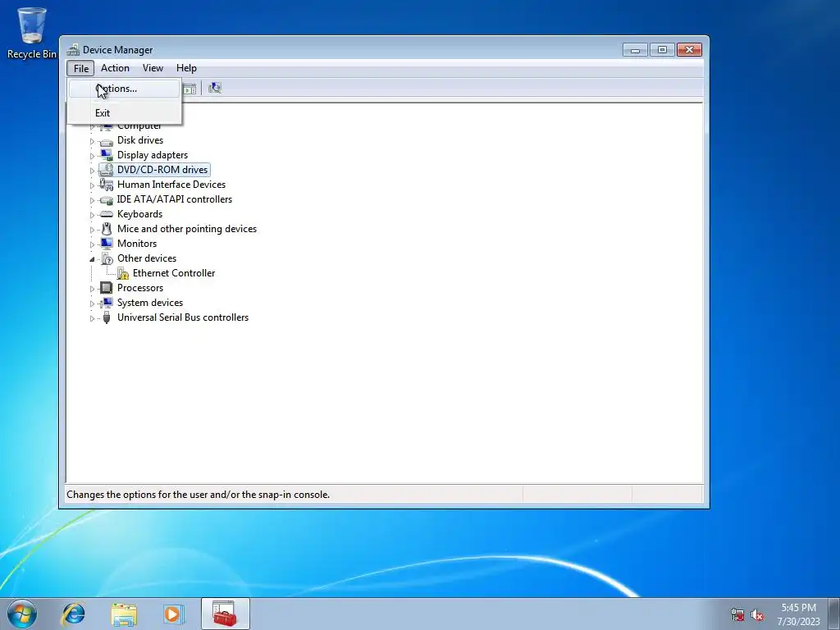Click the Scan for hardware changes toolbar icon
Image resolution: width=840 pixels, height=630 pixels.
tap(215, 88)
